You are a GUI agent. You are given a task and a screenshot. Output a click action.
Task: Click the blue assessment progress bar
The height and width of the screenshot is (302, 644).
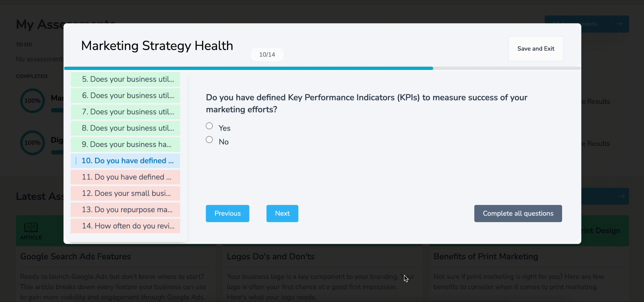(x=249, y=68)
